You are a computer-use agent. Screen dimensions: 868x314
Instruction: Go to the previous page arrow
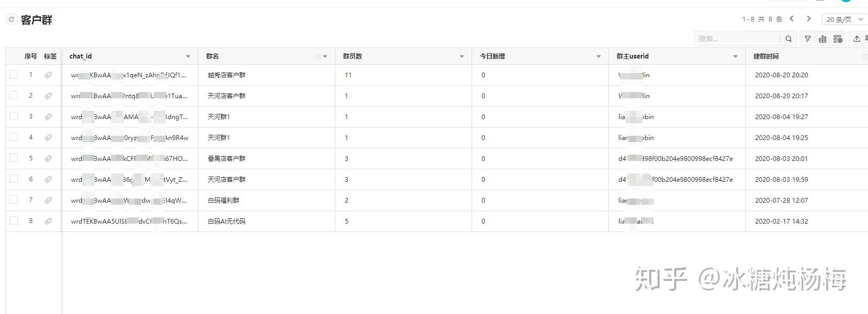coord(792,19)
